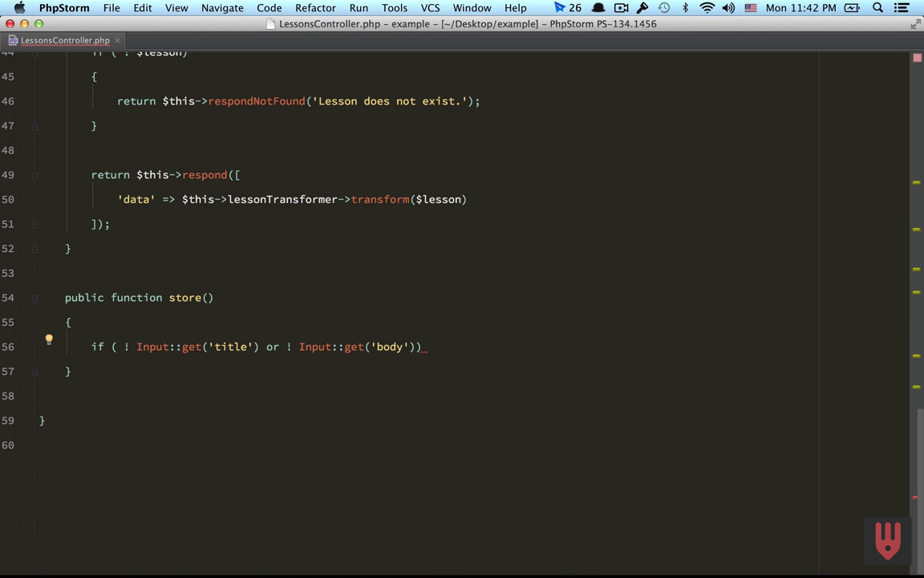Click lessonTransformer property on line 50
Viewport: 924px width, 578px height.
point(282,199)
